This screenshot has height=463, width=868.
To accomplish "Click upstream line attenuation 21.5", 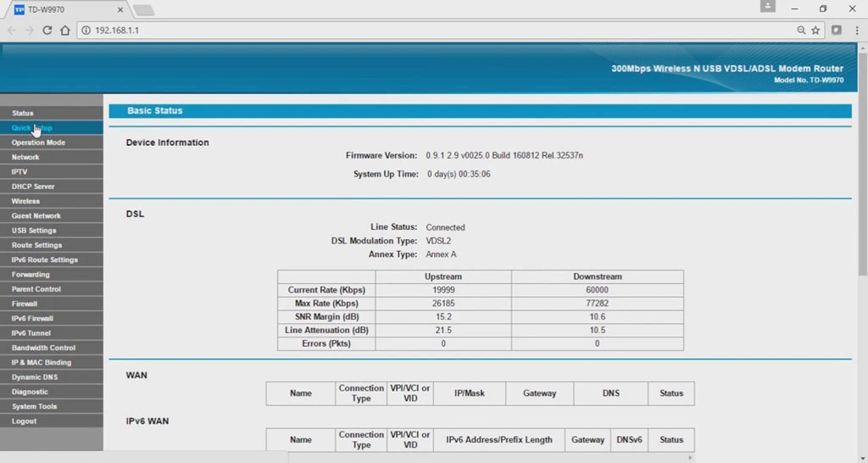I will [x=443, y=330].
